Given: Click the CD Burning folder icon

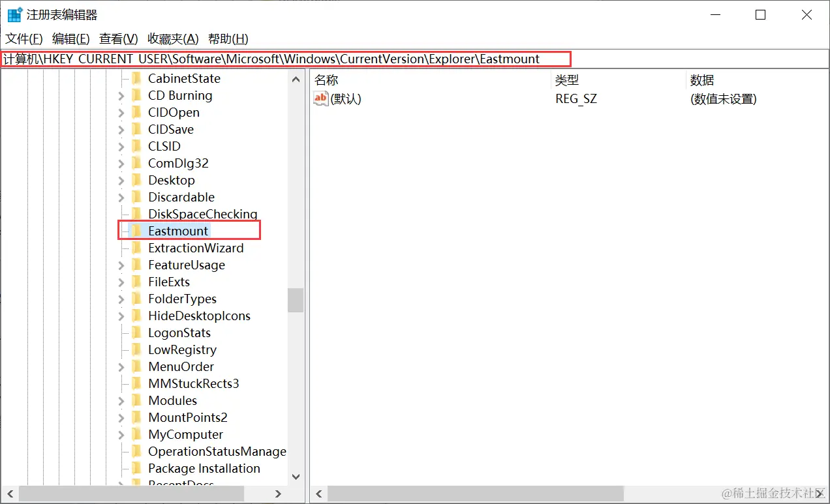Looking at the screenshot, I should coord(136,95).
